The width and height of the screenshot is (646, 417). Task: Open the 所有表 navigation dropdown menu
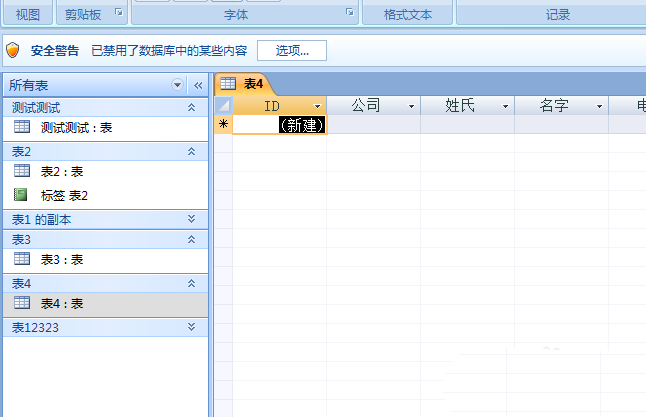point(177,85)
